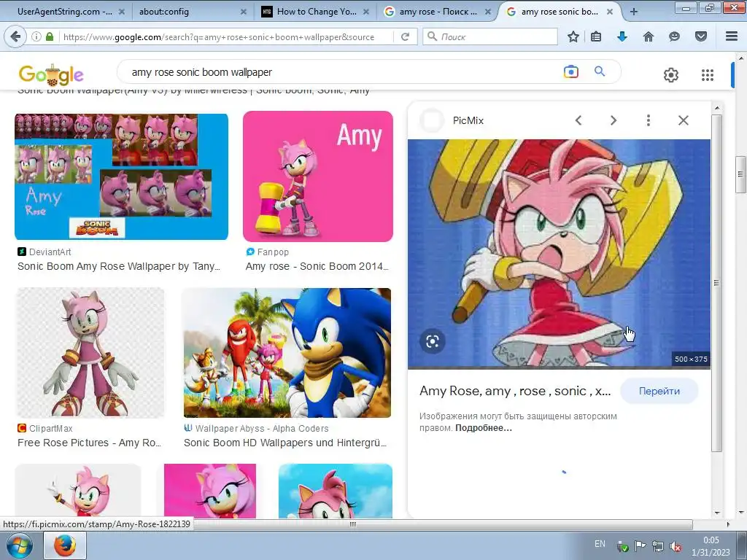Click Wallpaper Abyss - Alpha Coders source label
Image resolution: width=747 pixels, height=560 pixels.
262,428
